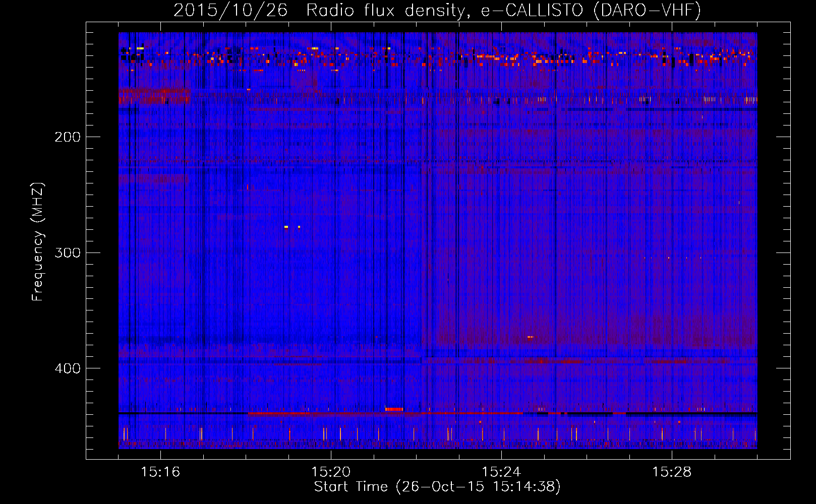This screenshot has width=816, height=504.
Task: Click the red patch at the spectrogram's upper-left
Action: click(x=154, y=94)
